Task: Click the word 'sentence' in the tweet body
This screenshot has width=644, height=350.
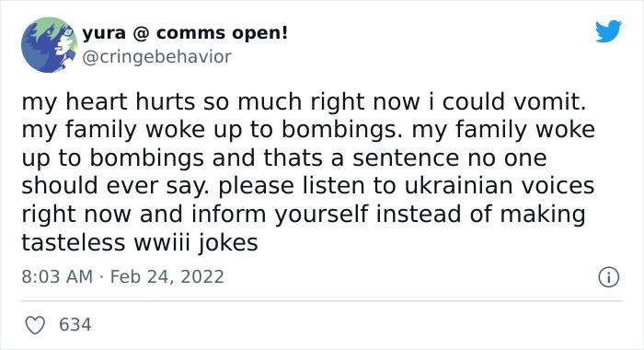Action: [x=406, y=158]
